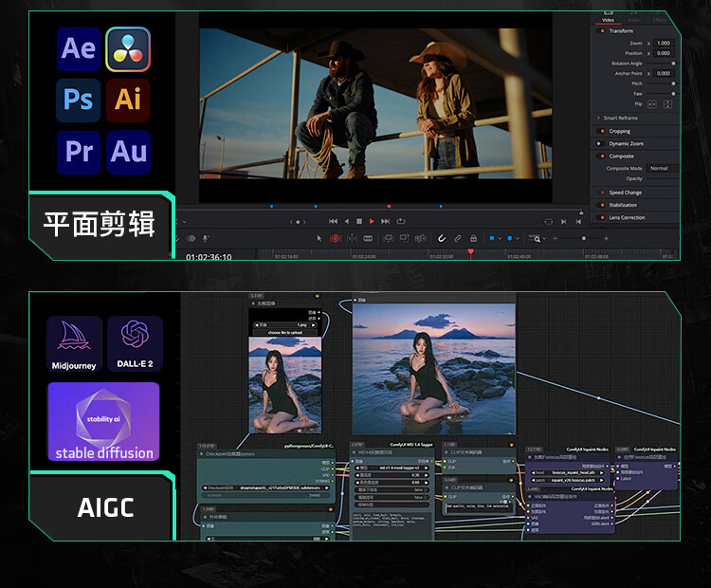Screen dimensions: 711x588
Task: Toggle the Stabilization section on or off
Action: point(601,205)
